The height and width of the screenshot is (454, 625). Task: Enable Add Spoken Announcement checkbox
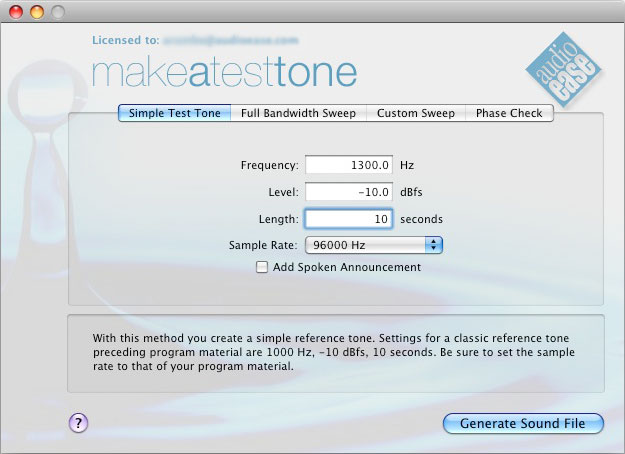(261, 267)
